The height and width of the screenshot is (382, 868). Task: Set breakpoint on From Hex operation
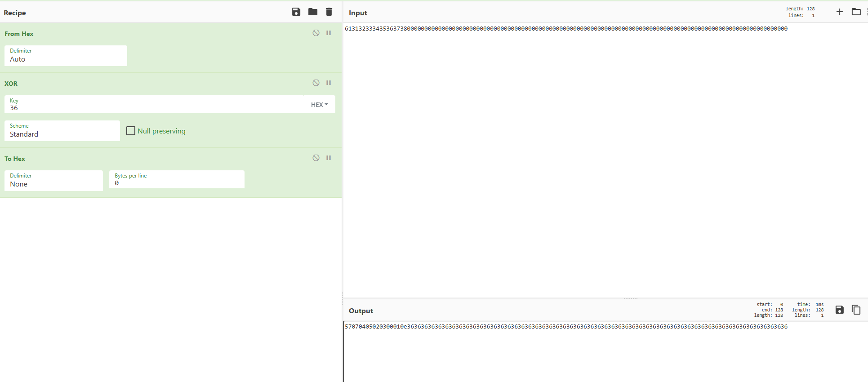tap(329, 33)
